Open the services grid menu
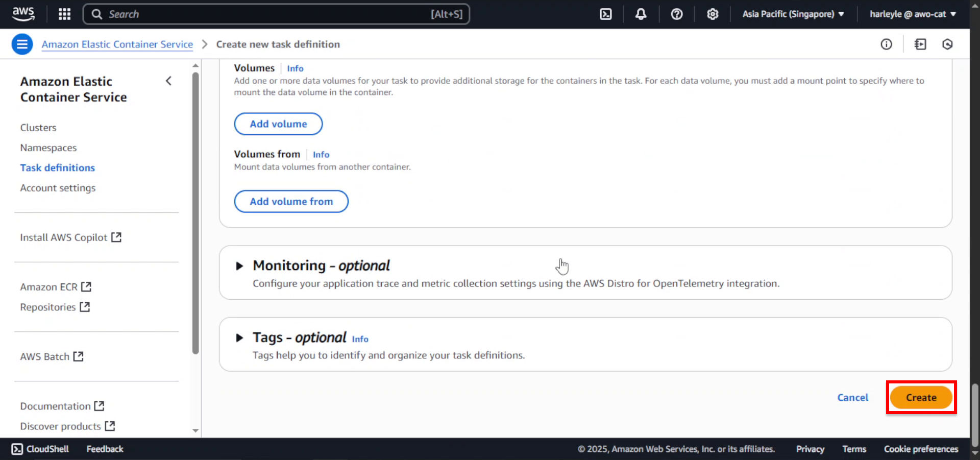The width and height of the screenshot is (980, 460). (64, 14)
